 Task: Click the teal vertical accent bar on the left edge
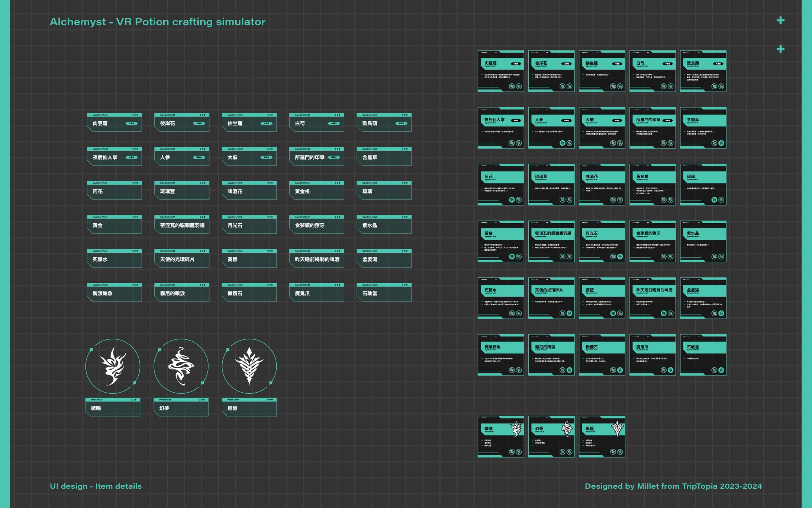click(6, 253)
